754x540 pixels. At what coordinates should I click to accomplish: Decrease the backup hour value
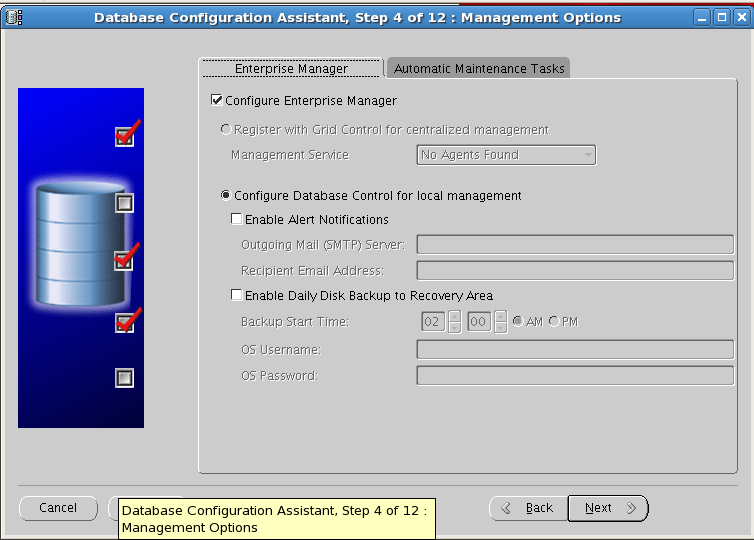coord(454,327)
